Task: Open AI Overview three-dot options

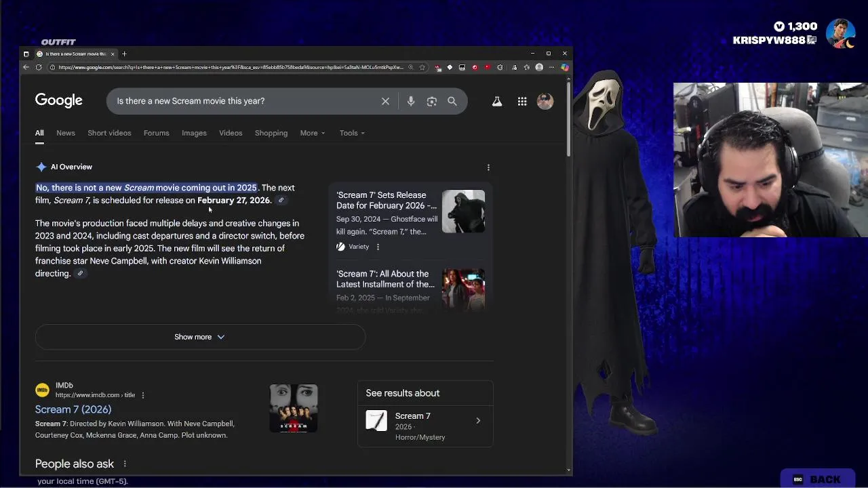Action: tap(488, 167)
